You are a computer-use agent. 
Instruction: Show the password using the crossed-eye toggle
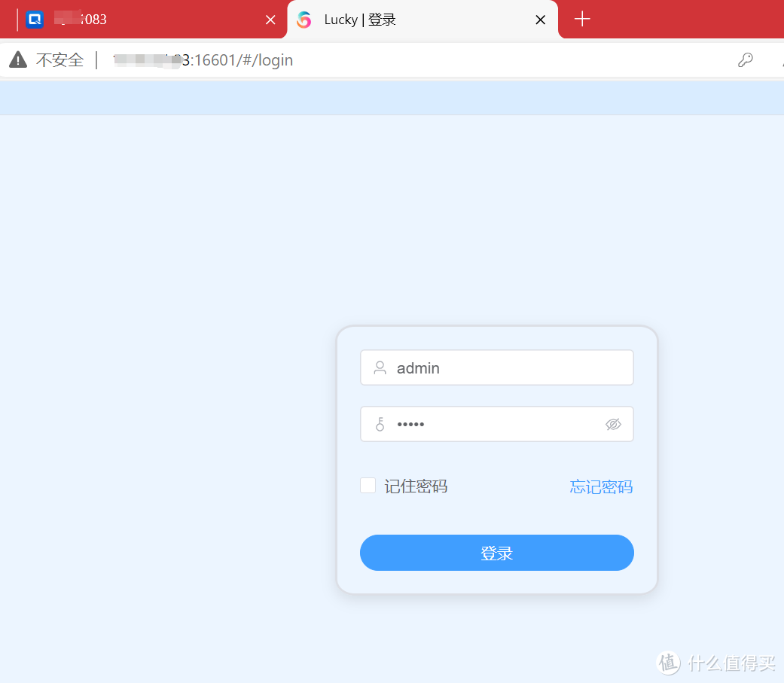tap(614, 424)
